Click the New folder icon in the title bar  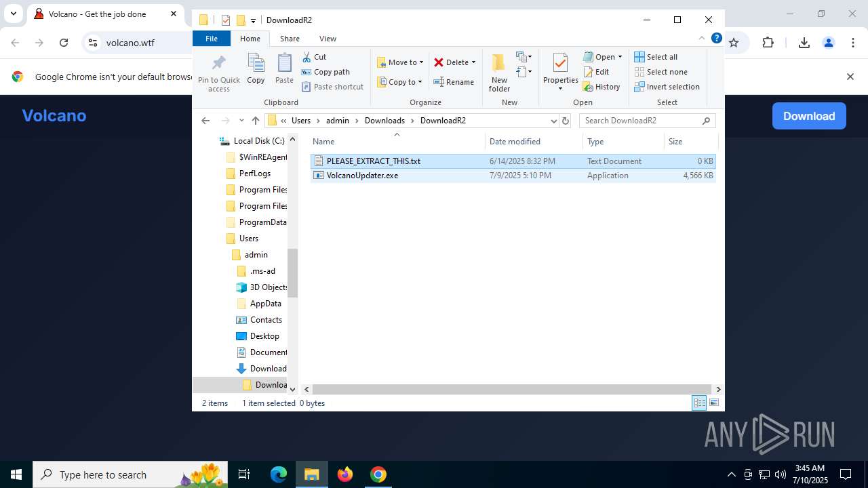click(x=240, y=20)
